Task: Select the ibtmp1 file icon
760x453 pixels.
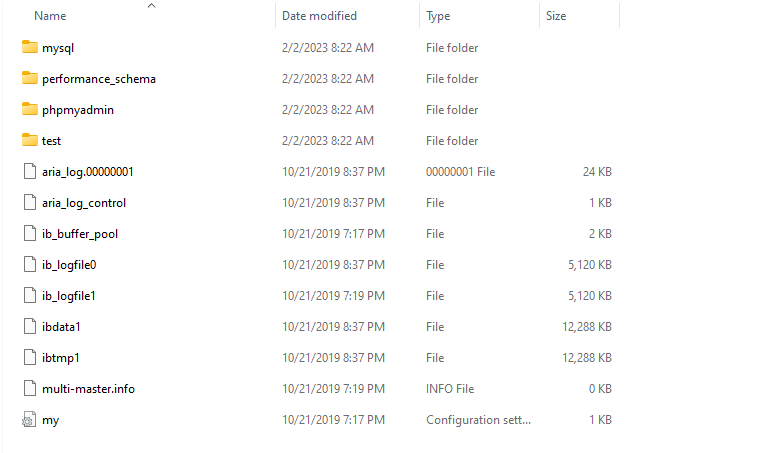Action: 29,357
